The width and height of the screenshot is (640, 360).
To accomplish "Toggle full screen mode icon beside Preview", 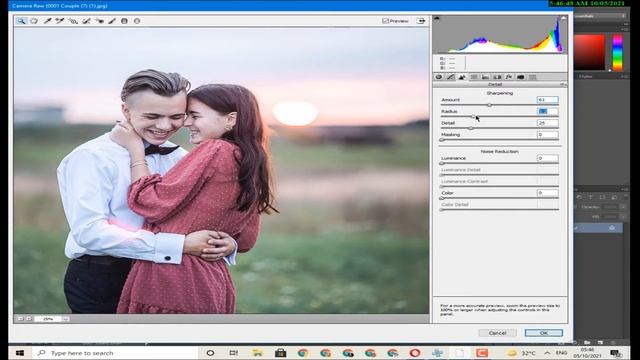I will coord(421,21).
